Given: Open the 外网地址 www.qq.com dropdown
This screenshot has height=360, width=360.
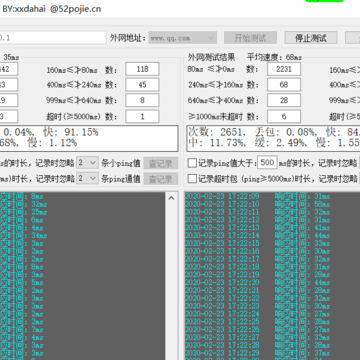Looking at the screenshot, I should click(183, 38).
